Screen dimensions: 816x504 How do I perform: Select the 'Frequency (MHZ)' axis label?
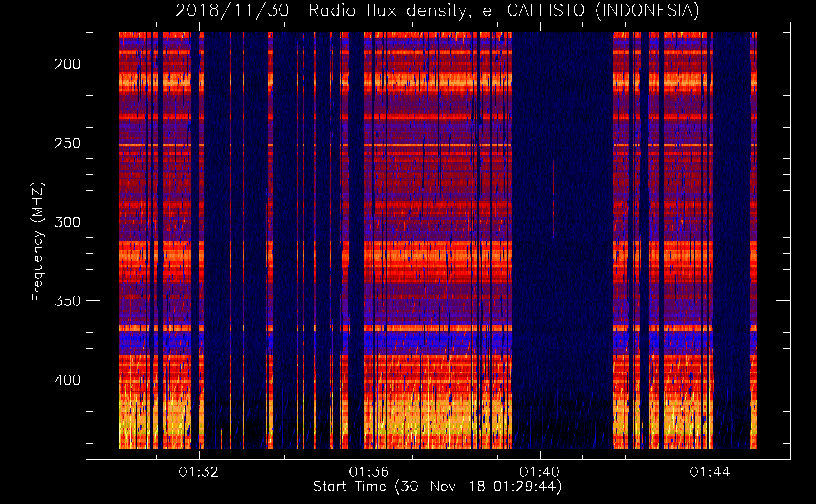click(x=38, y=241)
